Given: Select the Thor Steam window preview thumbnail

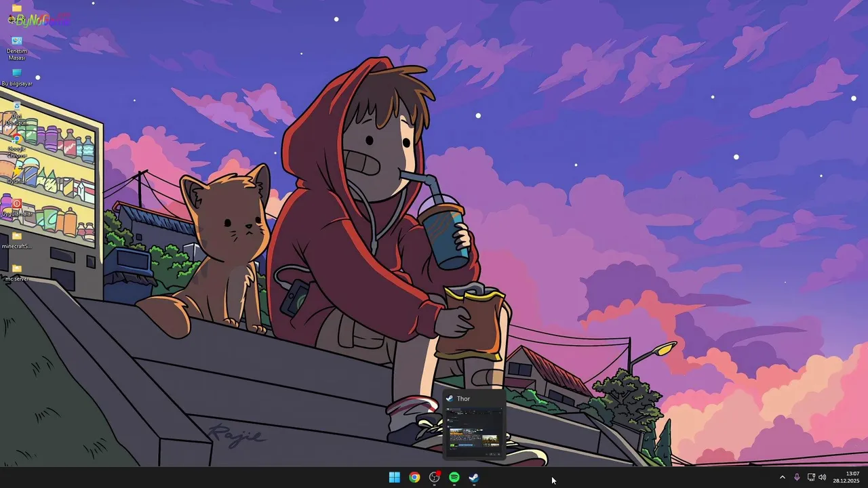Looking at the screenshot, I should [474, 432].
